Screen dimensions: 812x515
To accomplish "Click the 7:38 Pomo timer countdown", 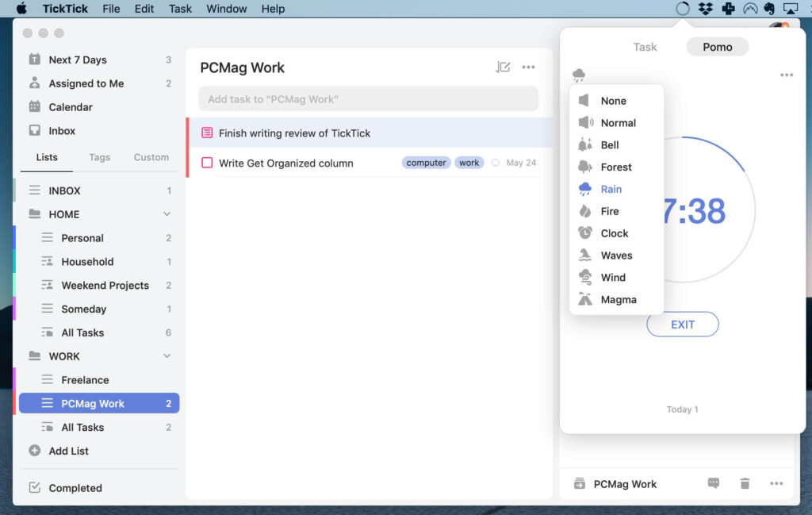I will [694, 211].
